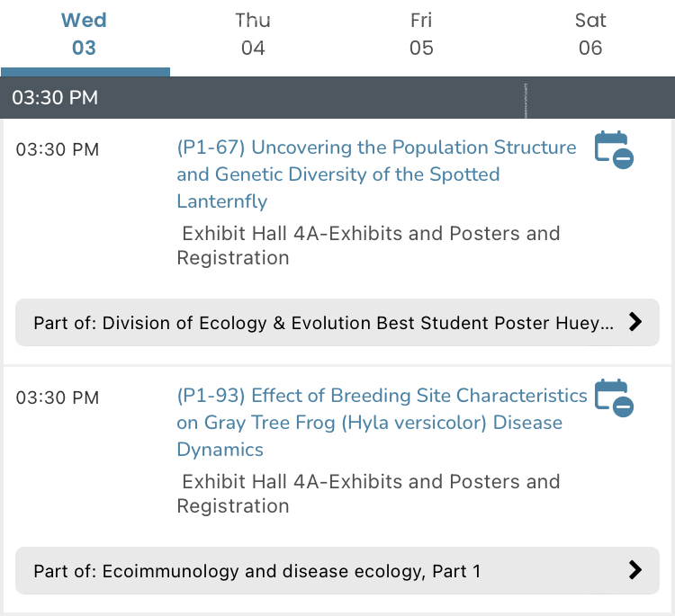Click the Exhibit Hall 4A location under P1-67
This screenshot has width=675, height=616.
click(368, 246)
